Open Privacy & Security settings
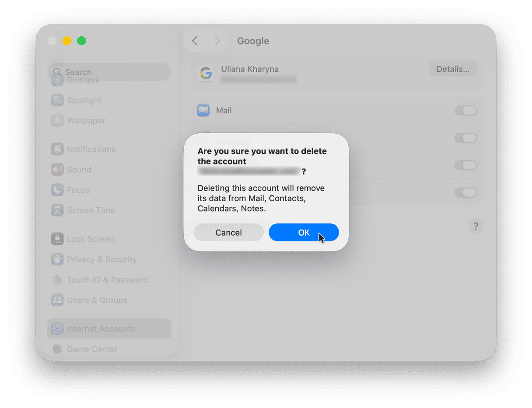 [101, 259]
